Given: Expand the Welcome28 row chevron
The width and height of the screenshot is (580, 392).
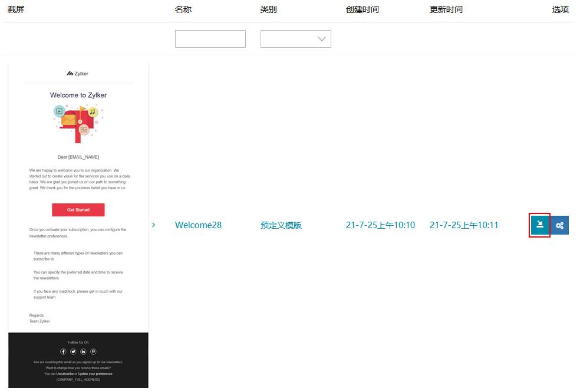Looking at the screenshot, I should click(x=153, y=225).
